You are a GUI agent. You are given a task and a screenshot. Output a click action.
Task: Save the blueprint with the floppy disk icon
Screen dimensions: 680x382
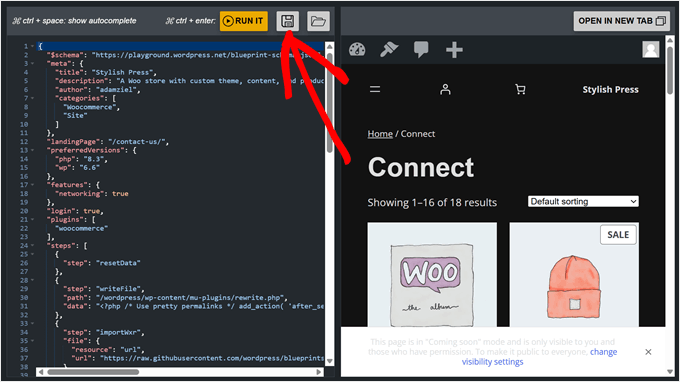click(x=288, y=21)
